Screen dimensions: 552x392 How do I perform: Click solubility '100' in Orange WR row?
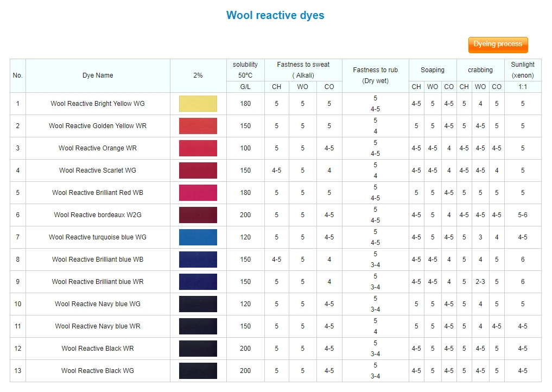[x=245, y=148]
